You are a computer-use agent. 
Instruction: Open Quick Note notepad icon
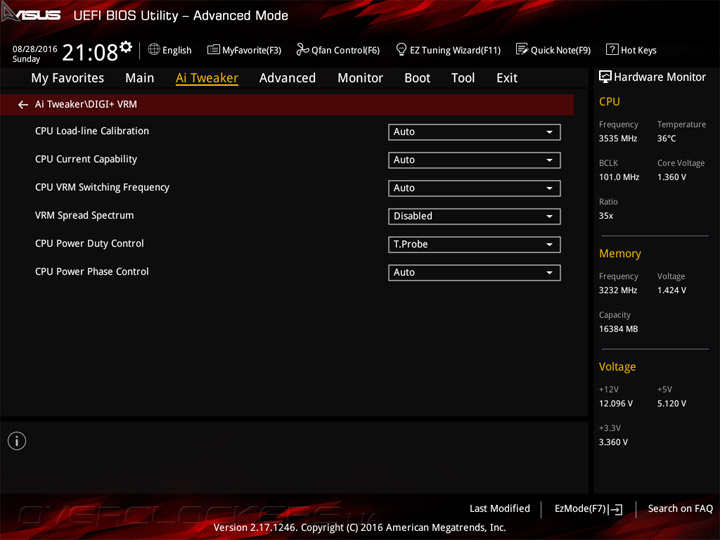[x=522, y=49]
